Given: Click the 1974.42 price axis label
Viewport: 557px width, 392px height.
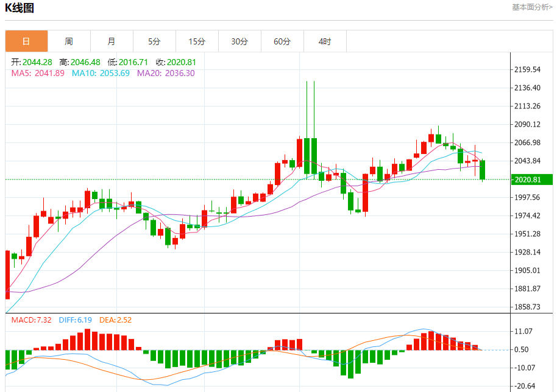Looking at the screenshot, I should coord(528,215).
